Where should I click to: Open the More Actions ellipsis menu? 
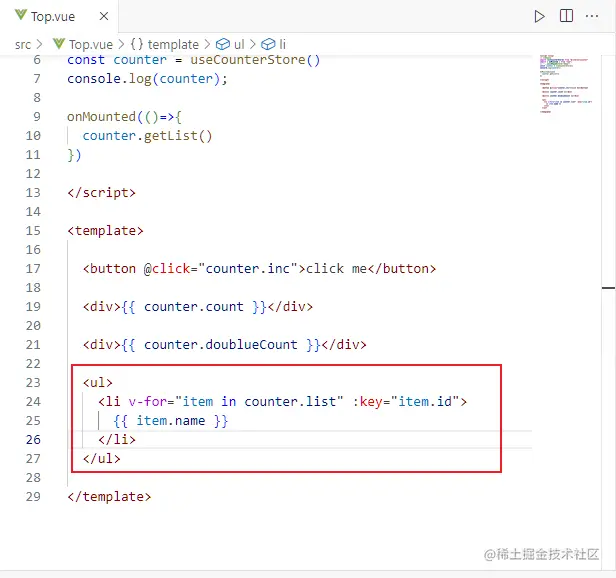tap(592, 16)
